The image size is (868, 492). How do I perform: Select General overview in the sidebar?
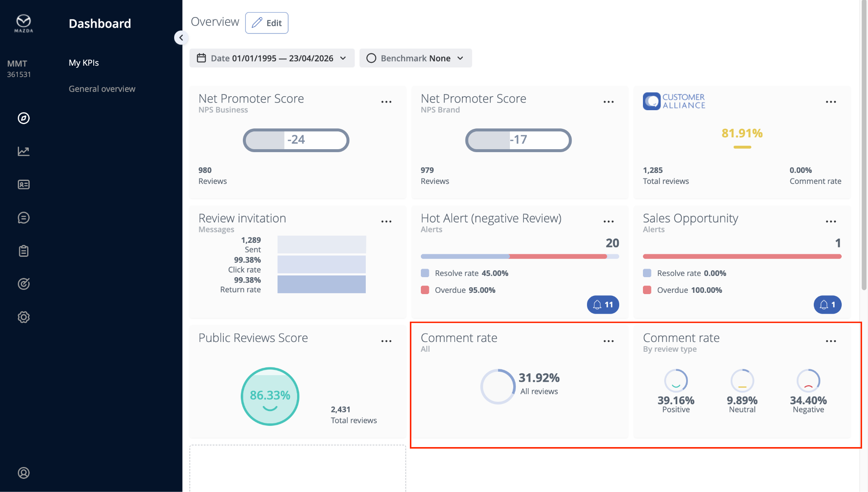click(x=102, y=89)
